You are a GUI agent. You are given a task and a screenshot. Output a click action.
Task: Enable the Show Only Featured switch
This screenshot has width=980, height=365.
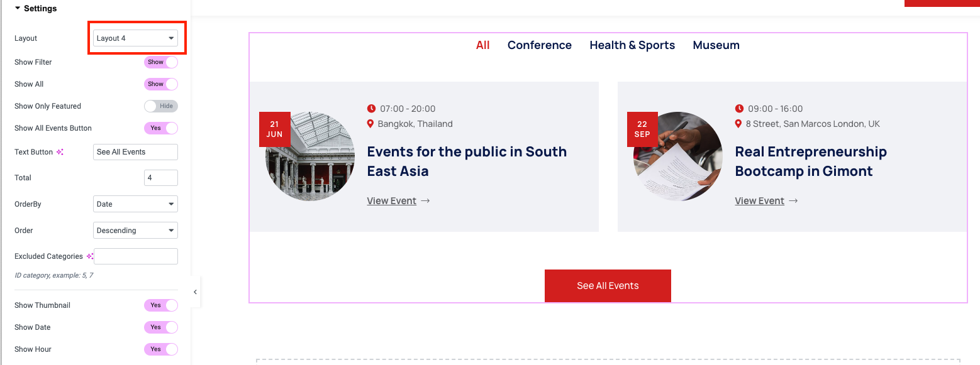click(x=161, y=106)
